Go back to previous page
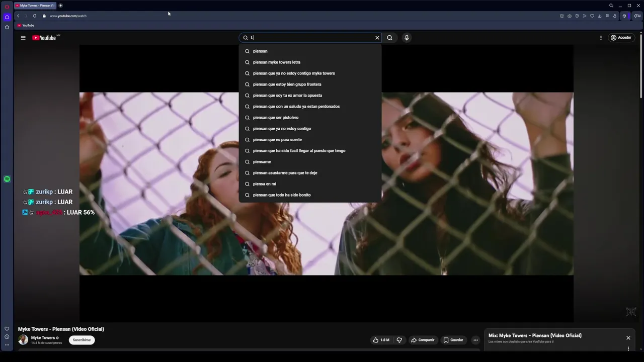This screenshot has height=362, width=644. point(18,16)
